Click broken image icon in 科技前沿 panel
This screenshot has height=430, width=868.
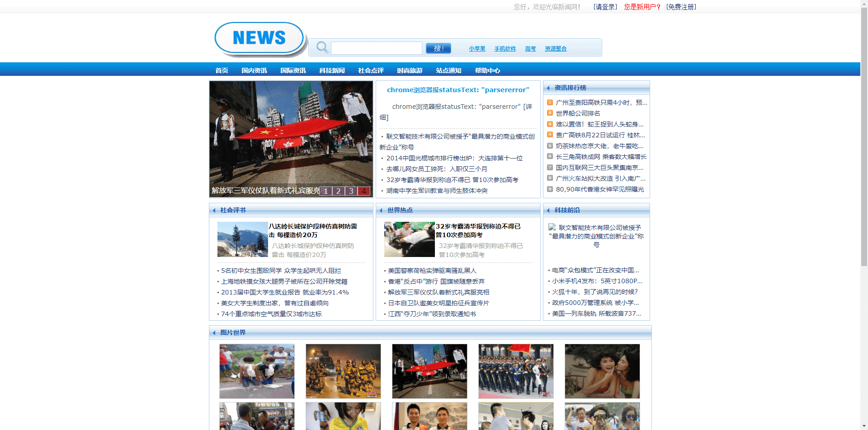[552, 227]
